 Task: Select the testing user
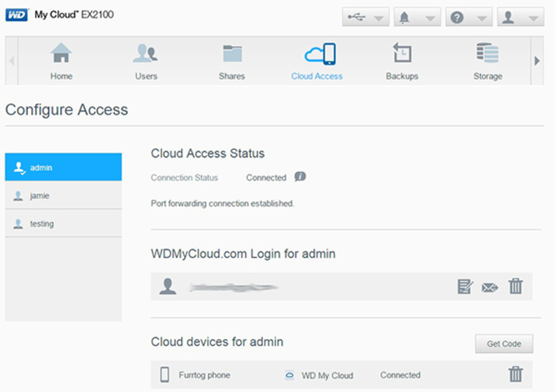(63, 223)
